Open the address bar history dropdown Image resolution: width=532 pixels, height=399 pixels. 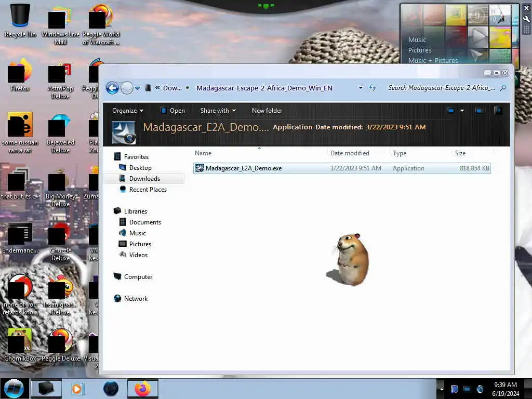361,88
